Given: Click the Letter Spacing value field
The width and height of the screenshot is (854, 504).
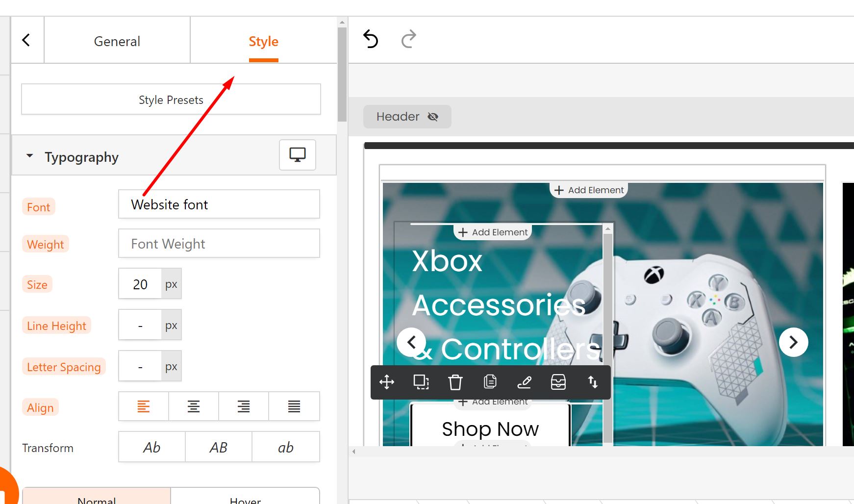Looking at the screenshot, I should point(140,366).
